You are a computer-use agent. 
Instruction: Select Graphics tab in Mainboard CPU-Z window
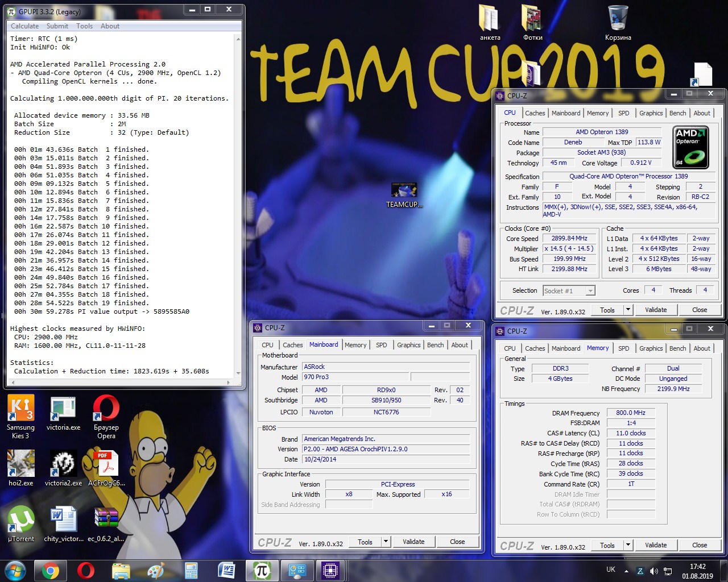click(408, 345)
